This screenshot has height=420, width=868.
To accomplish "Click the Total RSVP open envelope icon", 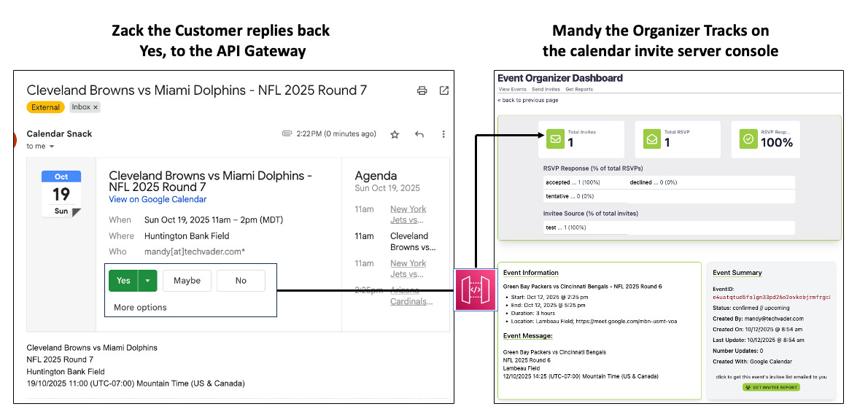I will click(x=651, y=139).
